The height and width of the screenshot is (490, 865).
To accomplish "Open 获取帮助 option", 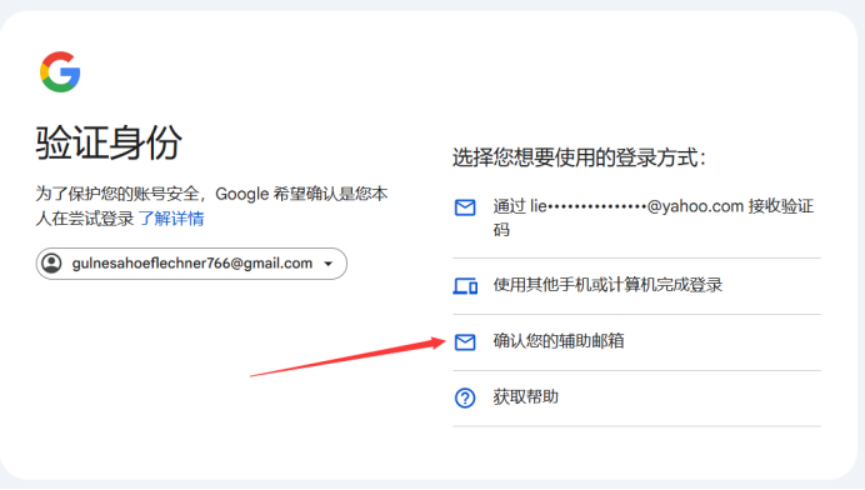I will tap(637, 398).
